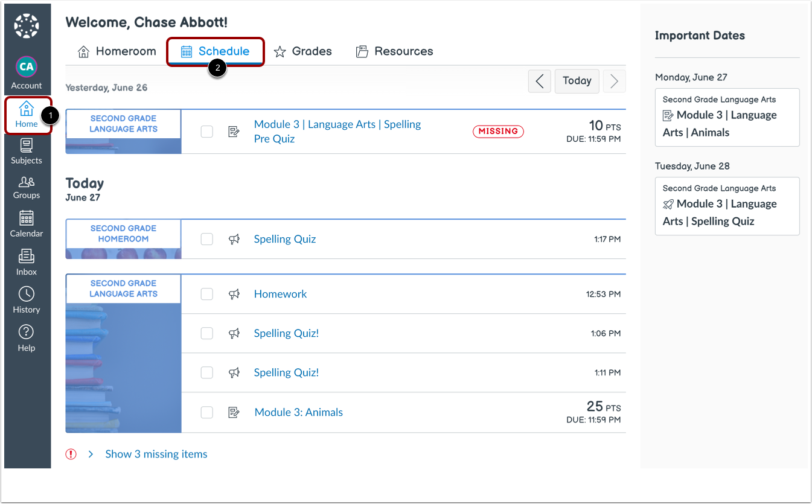
Task: Open the CA Account avatar
Action: pyautogui.click(x=27, y=73)
